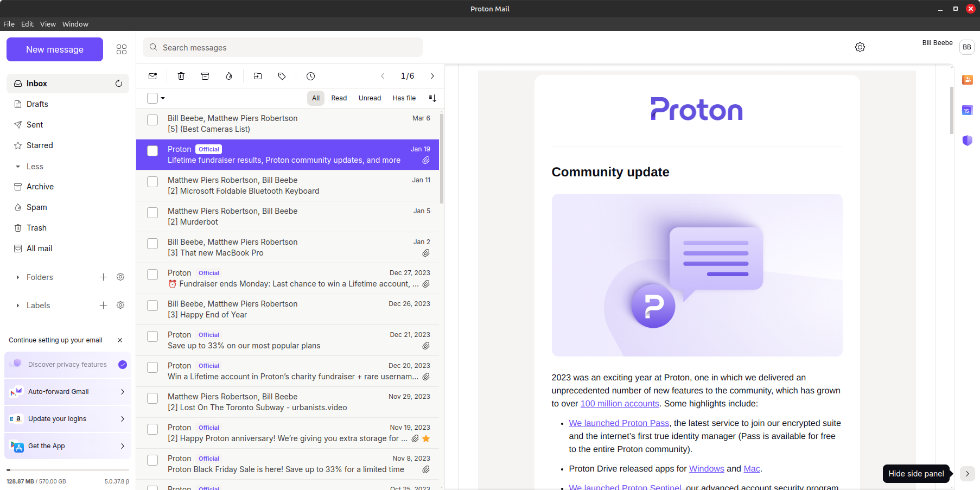The height and width of the screenshot is (490, 980).
Task: Check the Best Cameras List email
Action: tap(152, 120)
